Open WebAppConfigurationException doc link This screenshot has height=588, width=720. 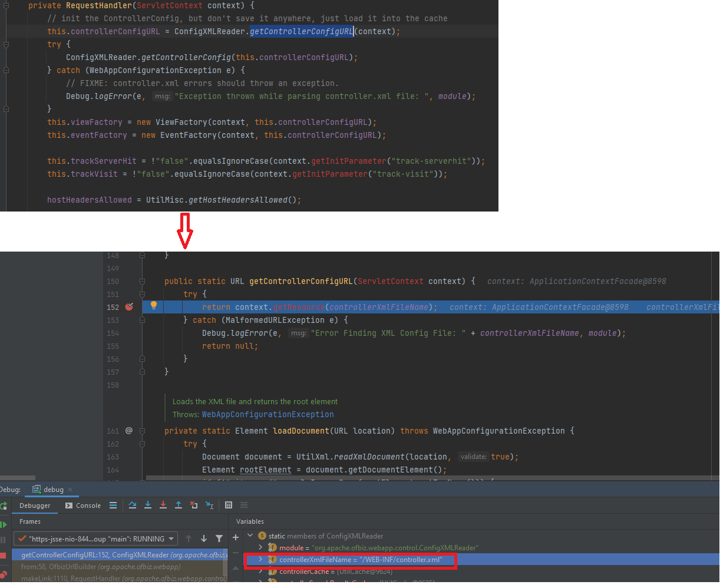click(x=268, y=414)
